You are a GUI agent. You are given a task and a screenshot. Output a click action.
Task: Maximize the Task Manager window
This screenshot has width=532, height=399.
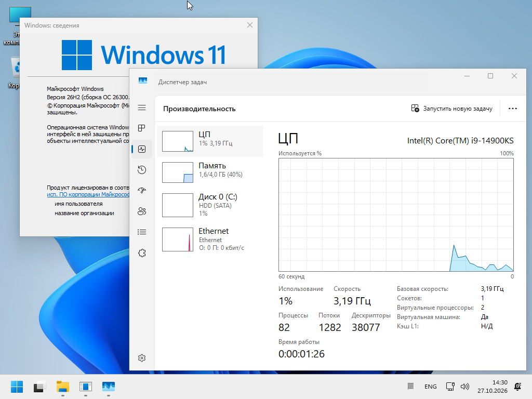[490, 76]
